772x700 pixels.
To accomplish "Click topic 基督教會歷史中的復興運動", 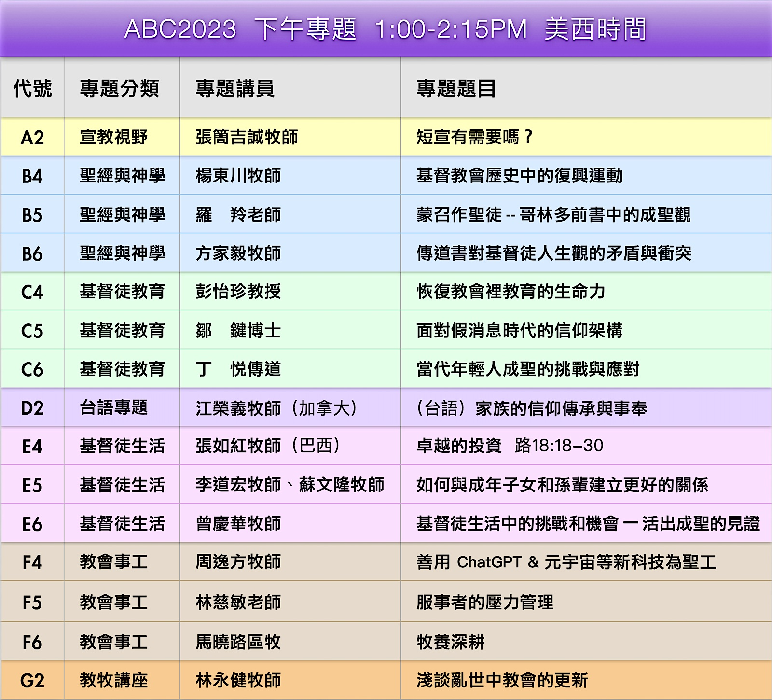I will click(519, 176).
